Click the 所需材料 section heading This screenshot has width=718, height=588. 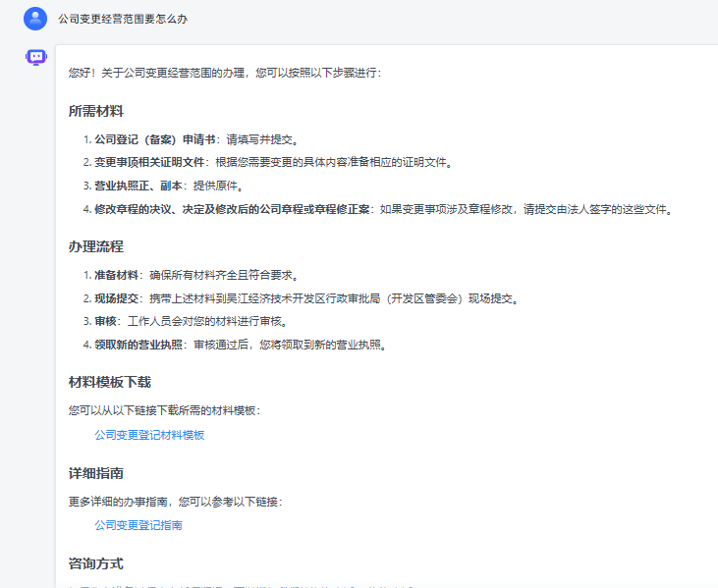click(x=95, y=111)
